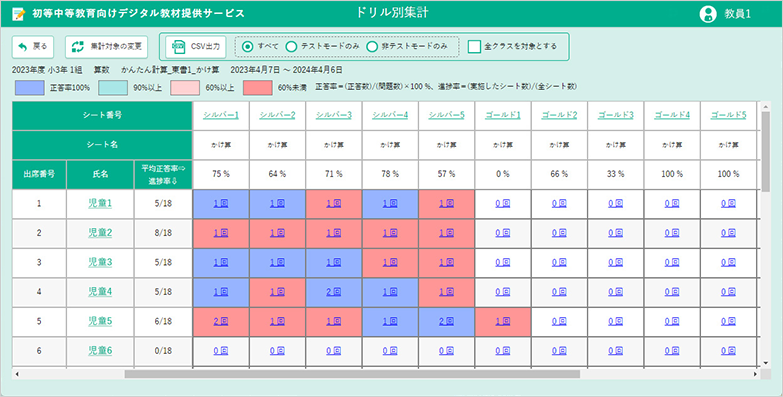Click the notepad logo icon in header
Image resolution: width=783 pixels, height=397 pixels.
pos(18,13)
